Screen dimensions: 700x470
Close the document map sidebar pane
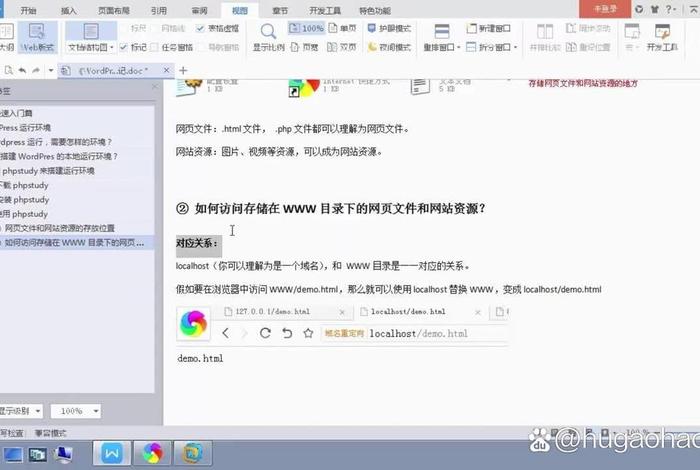155,86
